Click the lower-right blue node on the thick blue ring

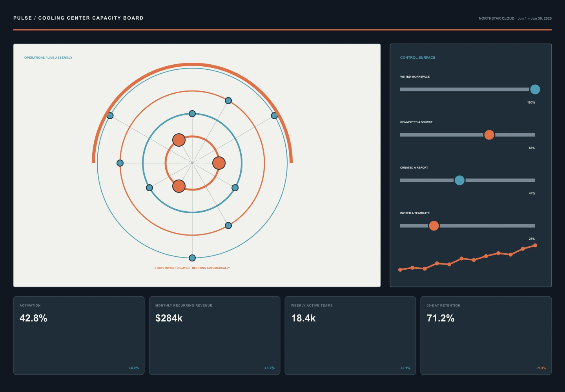[x=235, y=188]
